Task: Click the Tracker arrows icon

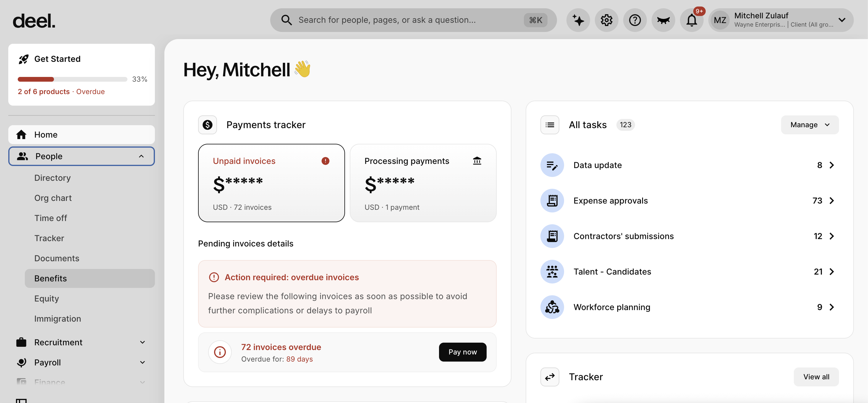Action: (x=550, y=377)
